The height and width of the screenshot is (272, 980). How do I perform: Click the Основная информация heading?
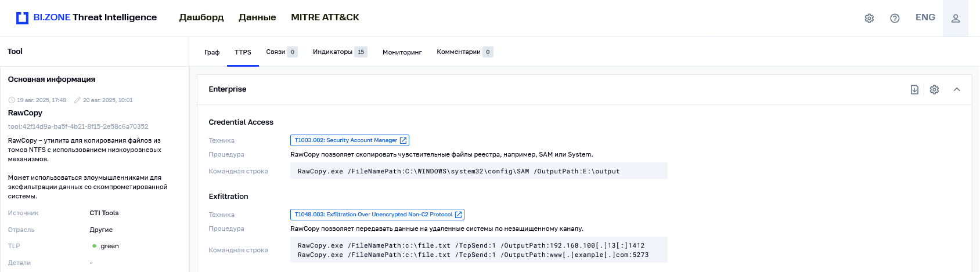coord(52,79)
